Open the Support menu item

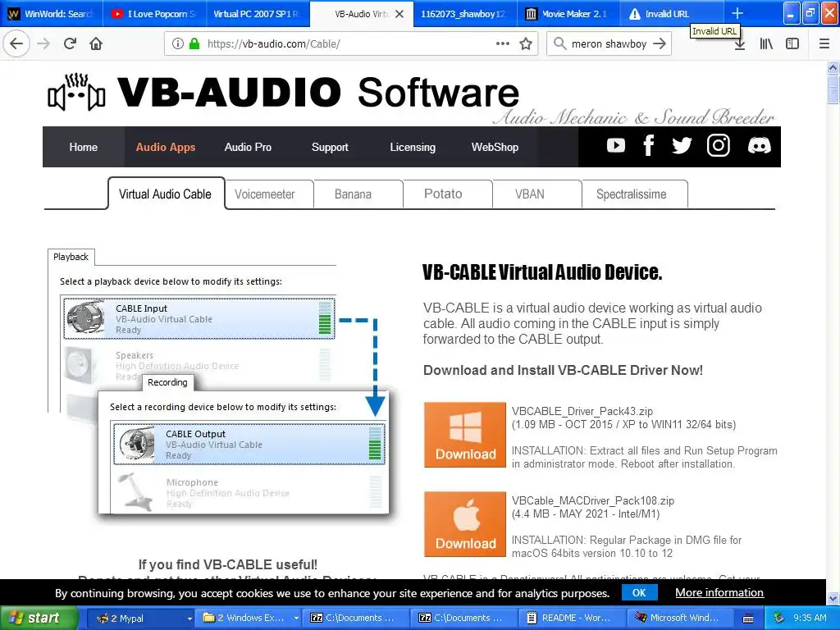tap(330, 147)
